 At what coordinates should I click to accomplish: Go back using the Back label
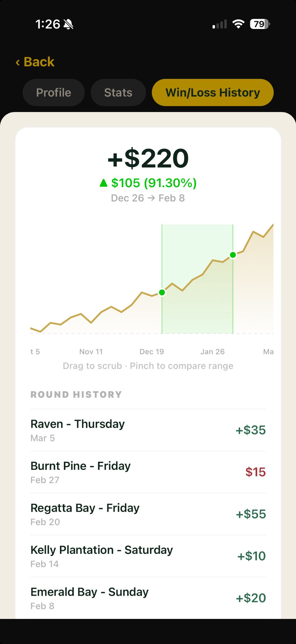coord(39,62)
